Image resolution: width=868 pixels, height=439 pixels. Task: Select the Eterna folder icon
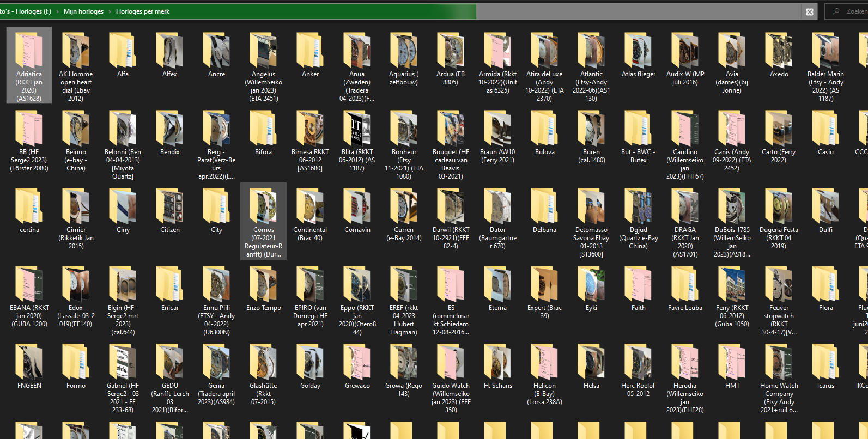[x=497, y=284]
